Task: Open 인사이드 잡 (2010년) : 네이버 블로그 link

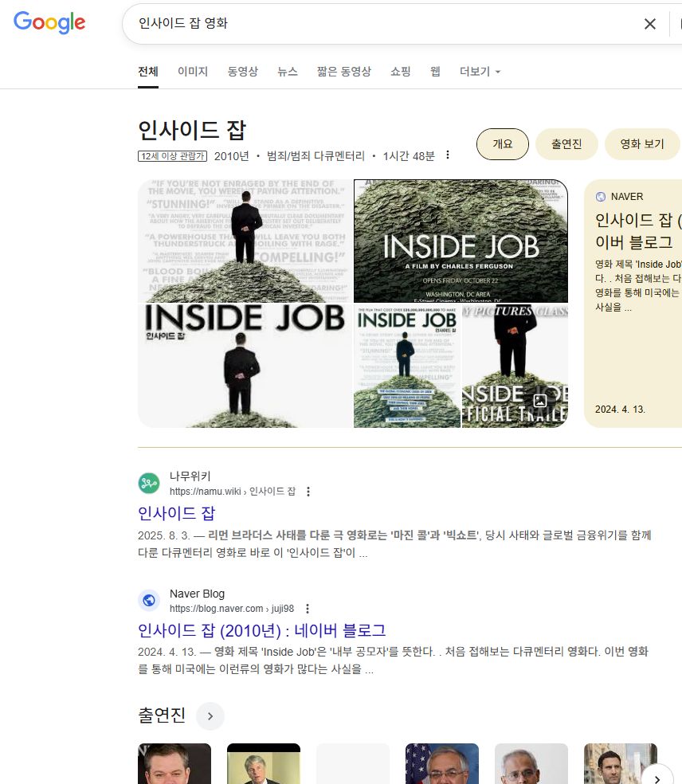Action: click(262, 630)
